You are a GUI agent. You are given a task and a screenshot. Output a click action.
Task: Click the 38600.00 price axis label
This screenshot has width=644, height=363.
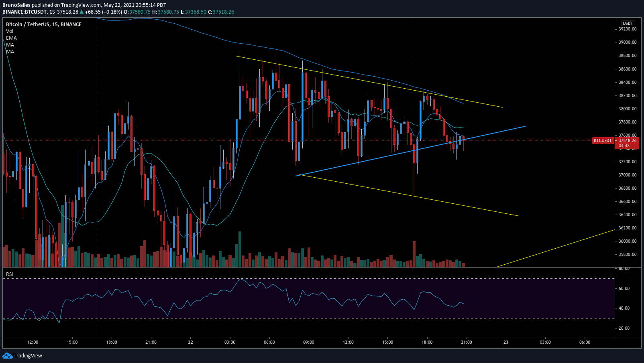click(x=628, y=69)
